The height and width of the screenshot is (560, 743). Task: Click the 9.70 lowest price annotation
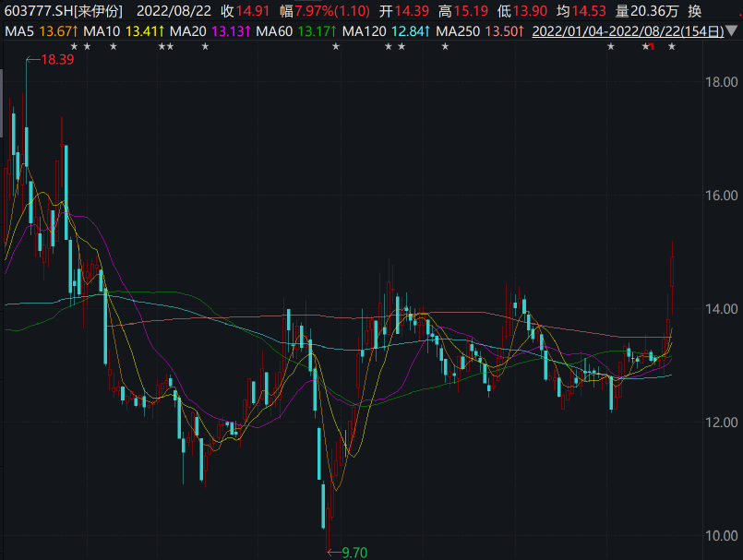[354, 552]
